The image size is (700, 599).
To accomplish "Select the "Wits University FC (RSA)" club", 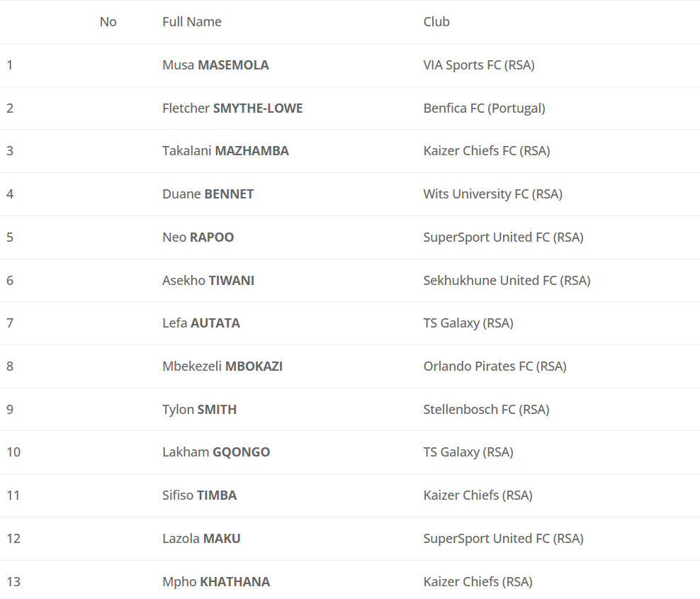I will pos(492,194).
